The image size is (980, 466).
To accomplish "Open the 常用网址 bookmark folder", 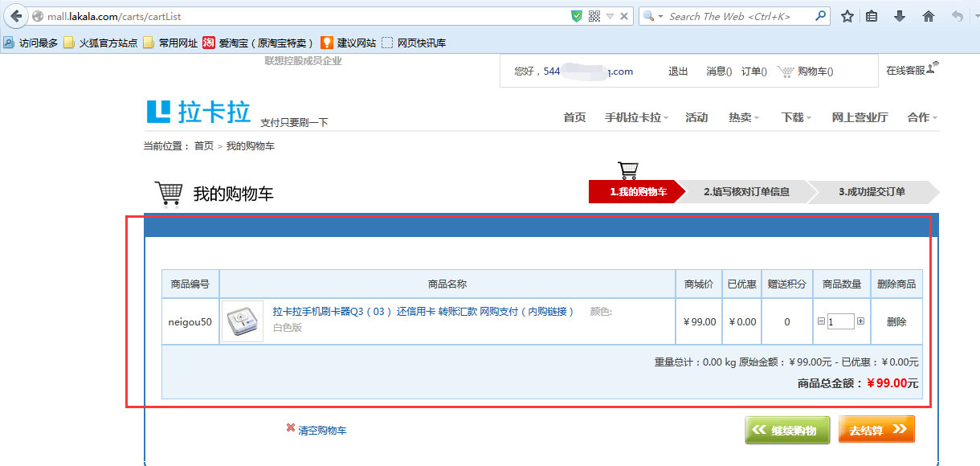I will [170, 43].
